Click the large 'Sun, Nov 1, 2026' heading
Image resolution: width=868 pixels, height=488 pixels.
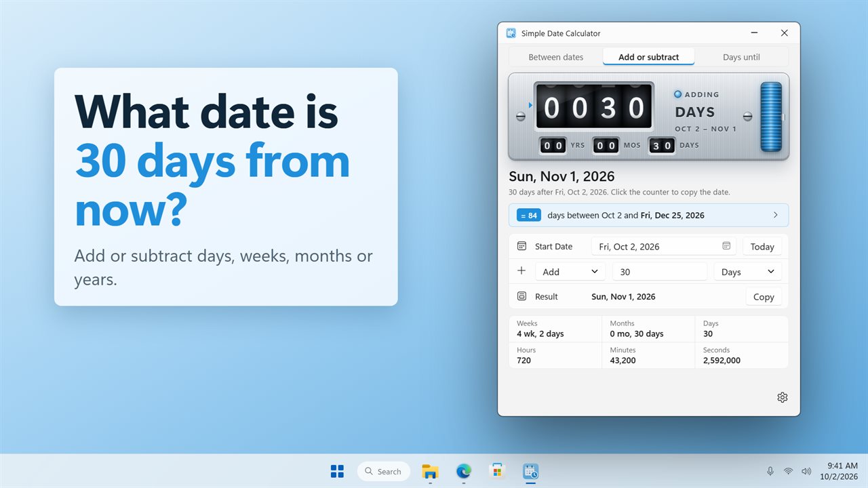pyautogui.click(x=561, y=177)
